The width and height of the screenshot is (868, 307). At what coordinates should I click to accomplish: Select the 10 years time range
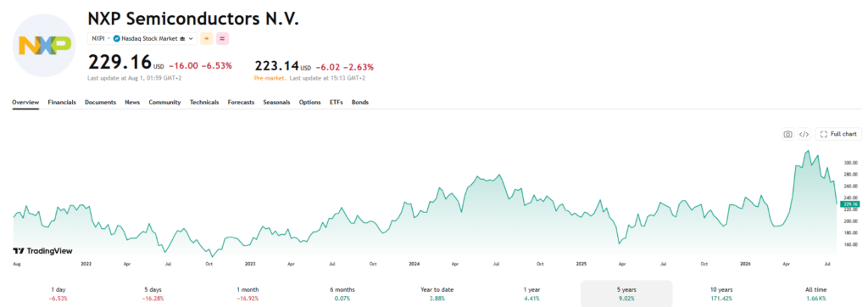721,293
